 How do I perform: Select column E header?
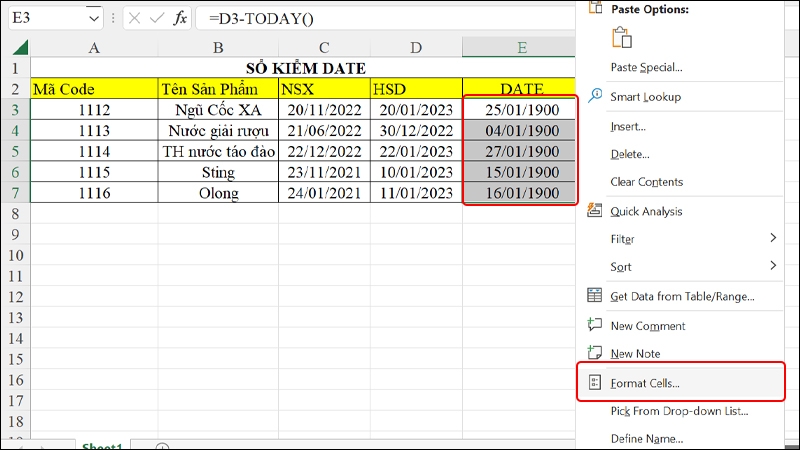point(518,48)
